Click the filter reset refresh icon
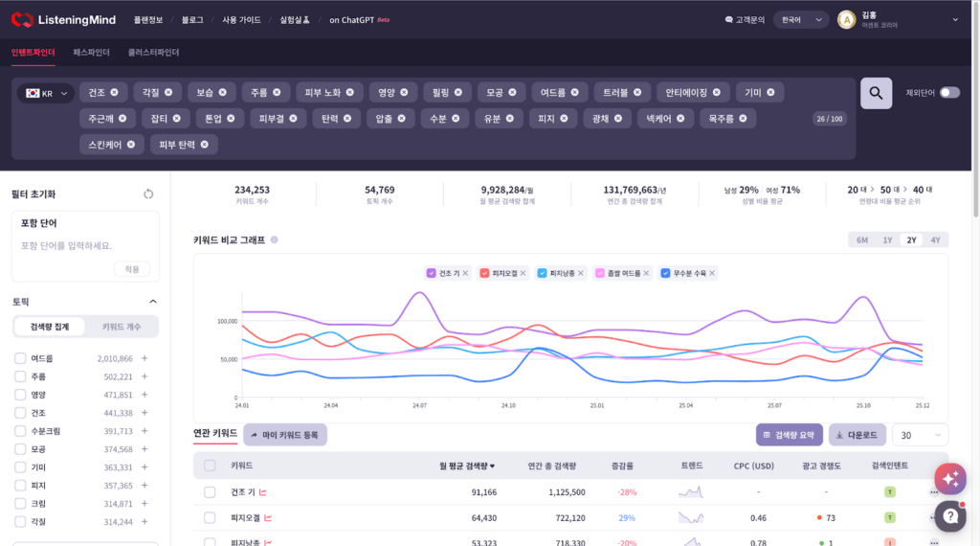This screenshot has width=980, height=546. coord(148,194)
